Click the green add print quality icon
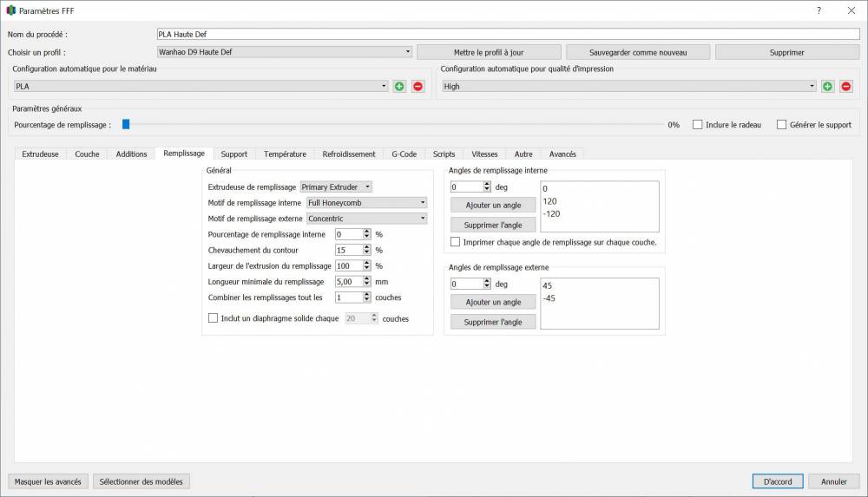The height and width of the screenshot is (497, 868). tap(827, 87)
